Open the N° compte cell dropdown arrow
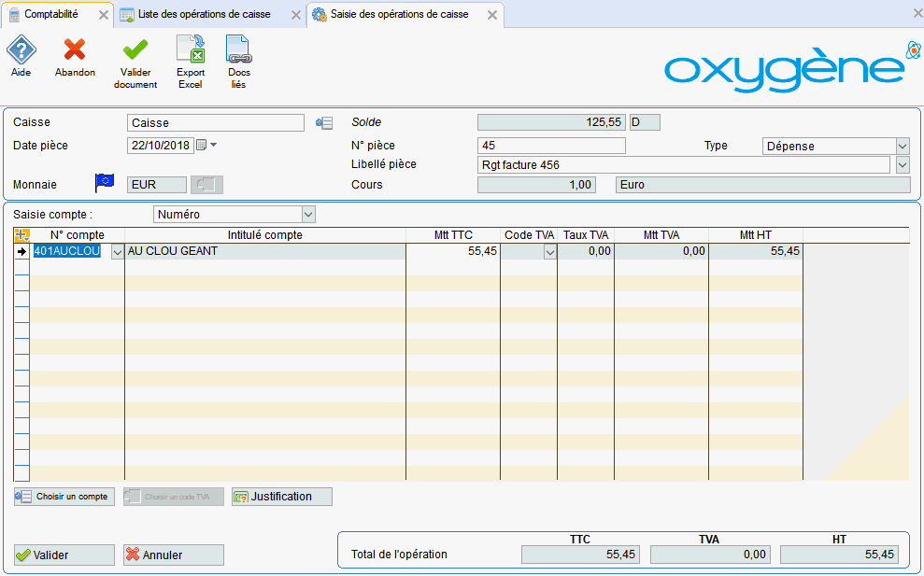This screenshot has width=924, height=576. click(117, 252)
